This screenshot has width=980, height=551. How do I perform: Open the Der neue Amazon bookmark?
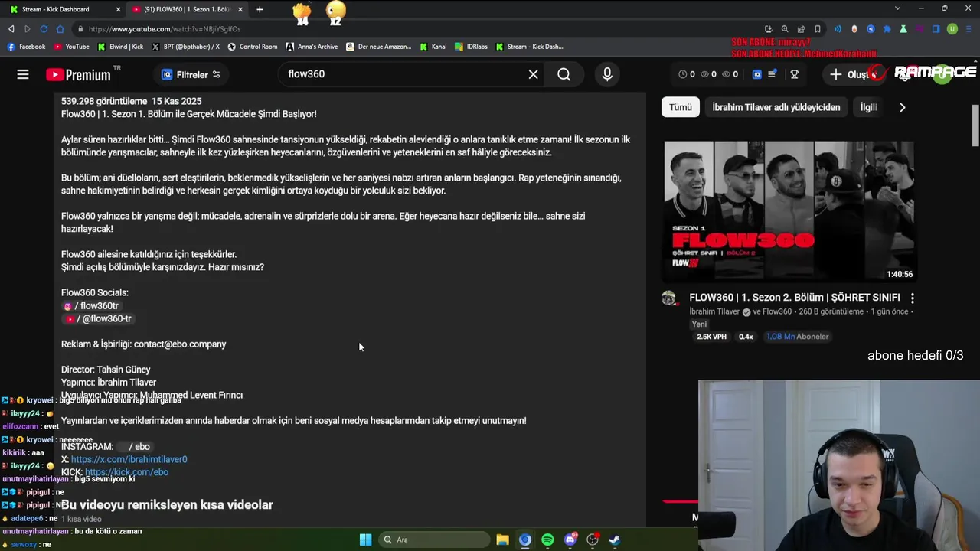[x=379, y=47]
